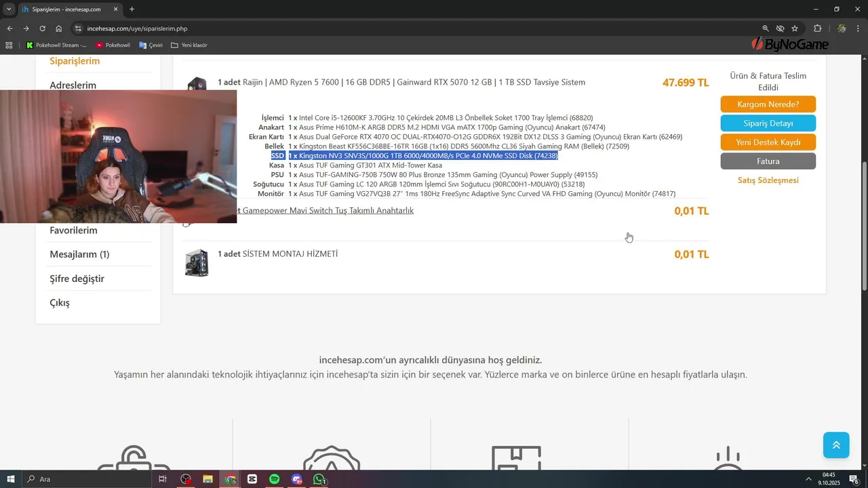Open Pokehowll Stream bookmark

[x=56, y=45]
